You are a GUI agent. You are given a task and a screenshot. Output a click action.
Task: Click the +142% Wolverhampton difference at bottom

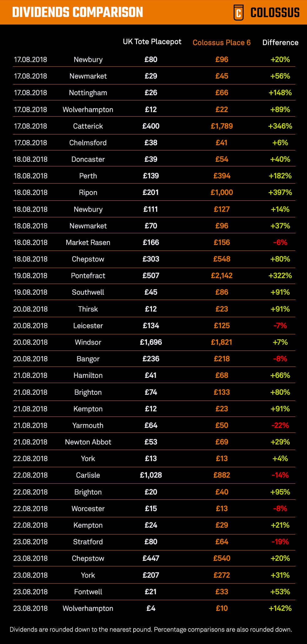[280, 608]
